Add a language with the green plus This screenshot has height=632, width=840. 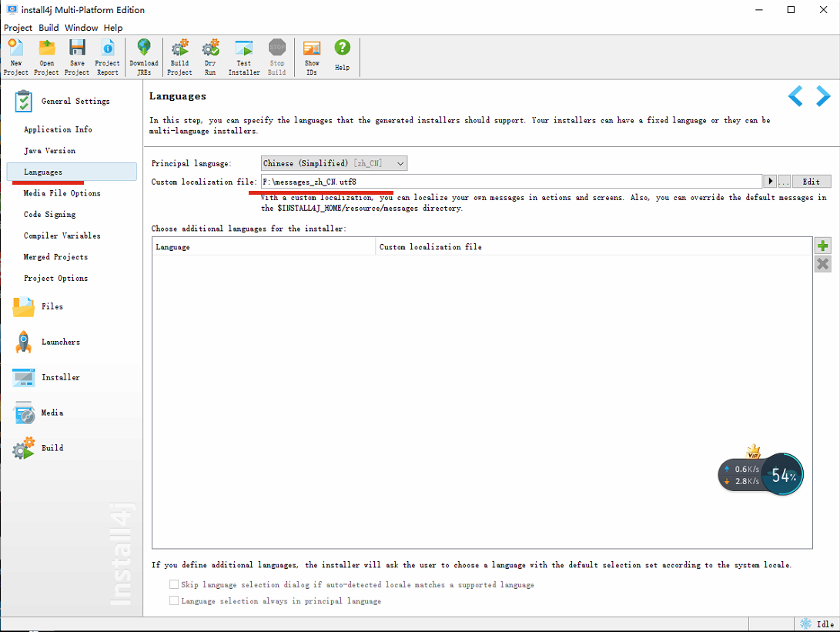tap(823, 246)
